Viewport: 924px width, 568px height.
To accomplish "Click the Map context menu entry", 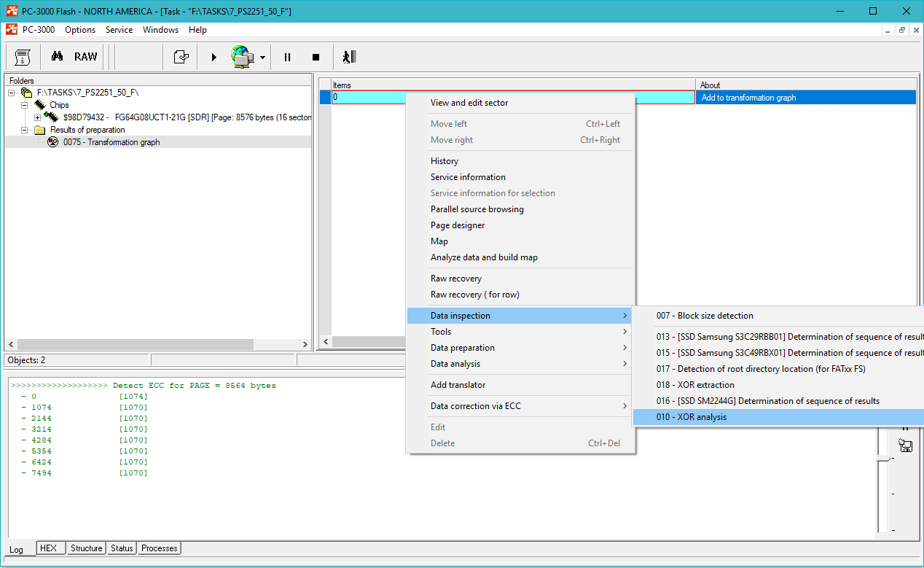I will coord(520,241).
